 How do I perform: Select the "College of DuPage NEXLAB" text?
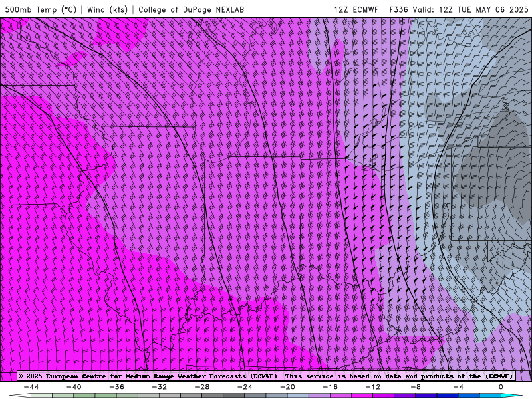(191, 9)
